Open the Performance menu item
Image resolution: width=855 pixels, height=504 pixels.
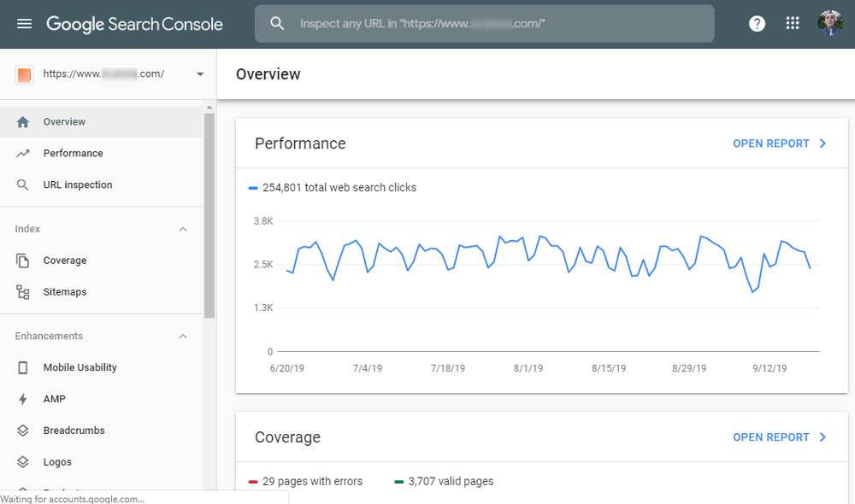click(102, 154)
